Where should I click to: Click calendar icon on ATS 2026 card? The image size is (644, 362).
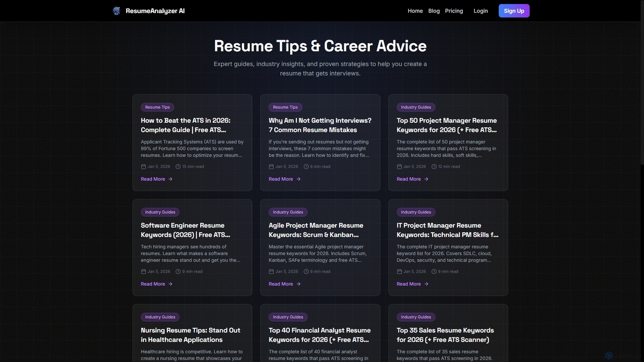pos(143,166)
